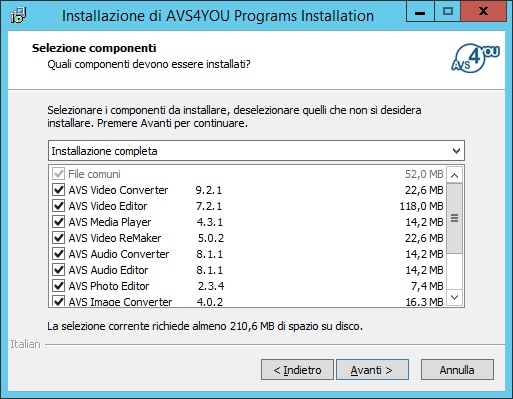Click version number 2.3.4
The width and height of the screenshot is (513, 399).
[x=211, y=286]
